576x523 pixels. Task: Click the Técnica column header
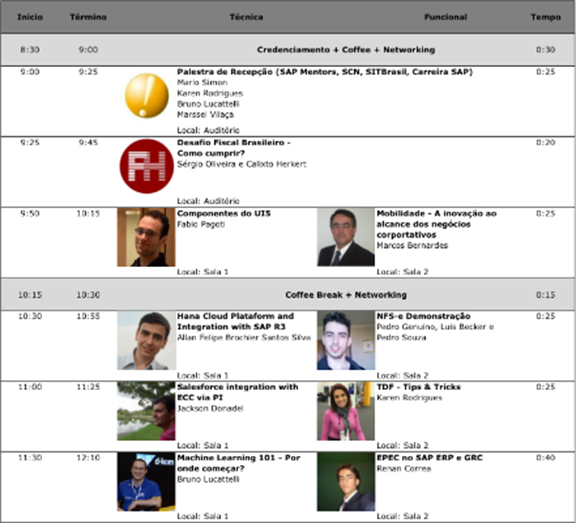(x=246, y=17)
